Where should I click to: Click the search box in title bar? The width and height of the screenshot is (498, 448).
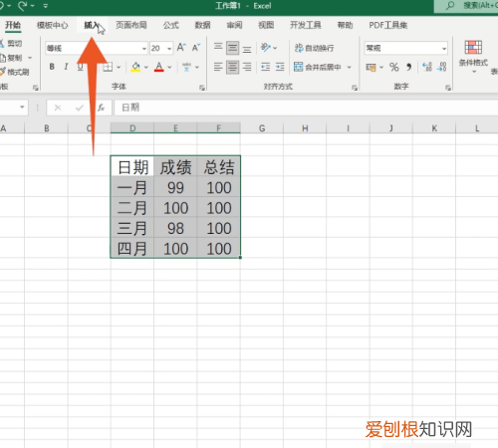pos(466,6)
